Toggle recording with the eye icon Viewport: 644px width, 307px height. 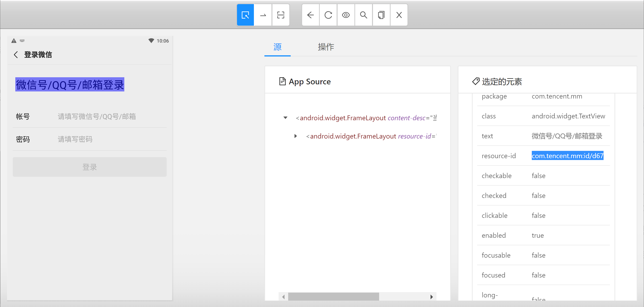346,15
